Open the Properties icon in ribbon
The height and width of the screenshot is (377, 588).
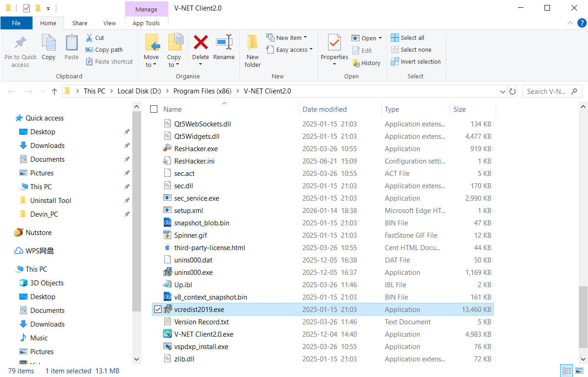coord(334,43)
